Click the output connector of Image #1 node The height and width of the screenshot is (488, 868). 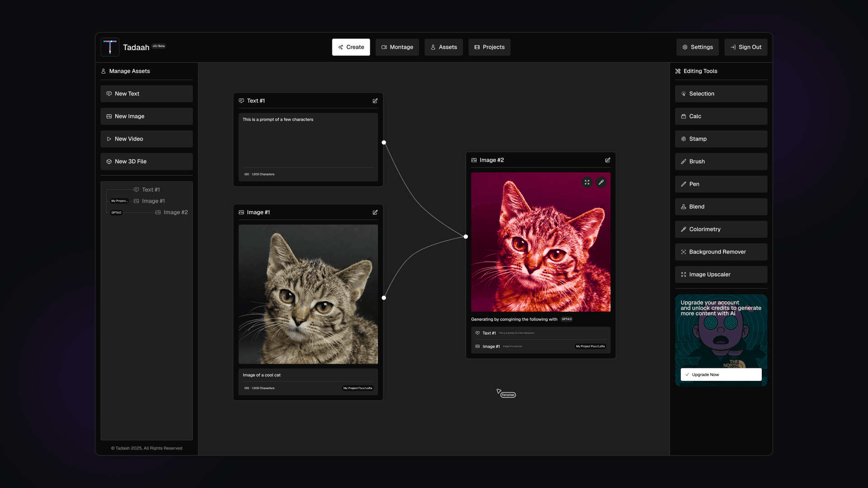pos(384,298)
